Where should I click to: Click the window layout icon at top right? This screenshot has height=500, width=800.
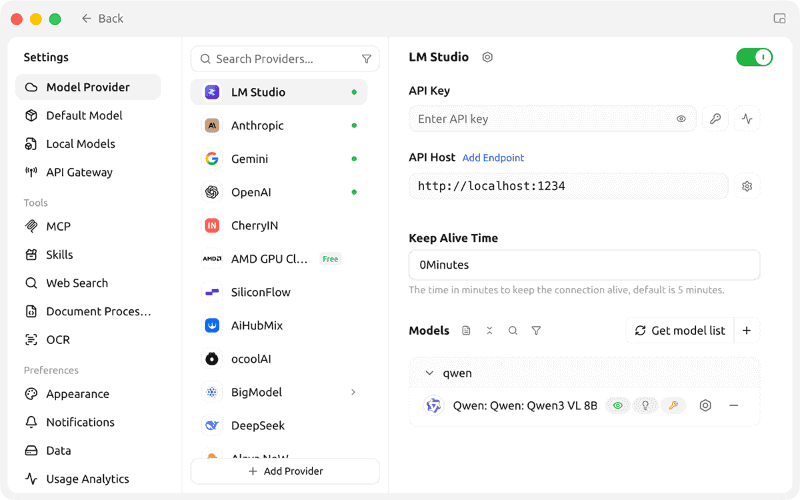[779, 18]
